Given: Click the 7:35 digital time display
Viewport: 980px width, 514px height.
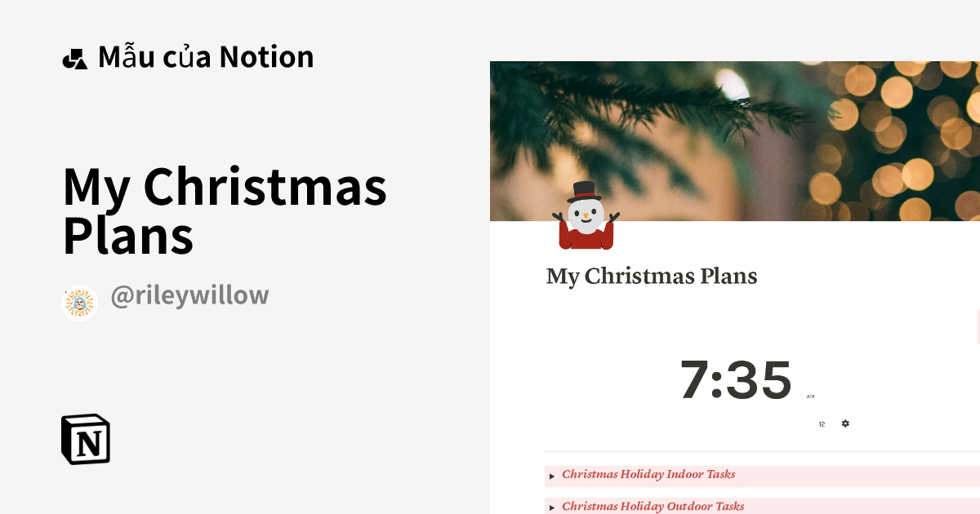Looking at the screenshot, I should 735,379.
